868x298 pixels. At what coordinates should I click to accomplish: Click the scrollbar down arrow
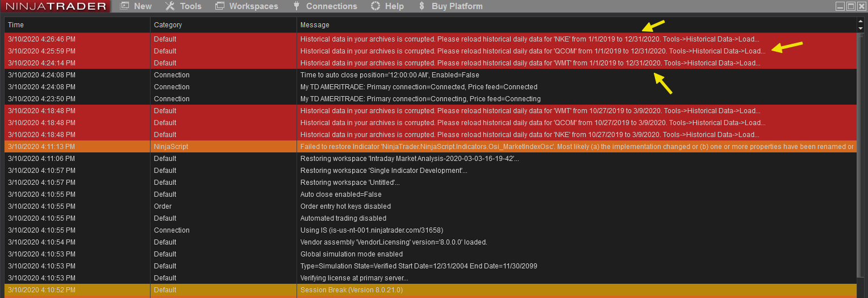(860, 28)
